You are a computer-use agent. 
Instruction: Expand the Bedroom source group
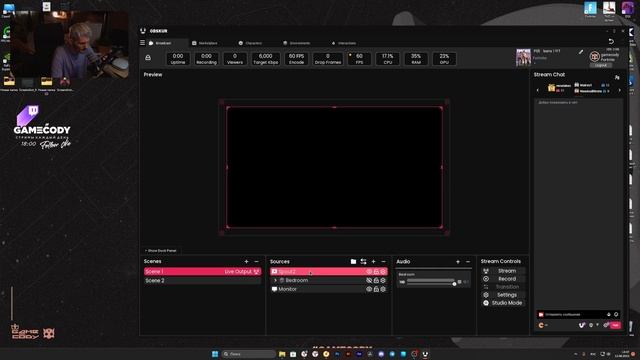pos(276,280)
